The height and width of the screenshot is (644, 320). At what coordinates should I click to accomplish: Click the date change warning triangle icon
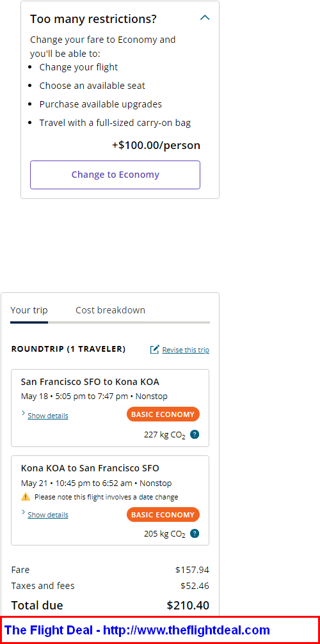[x=26, y=496]
